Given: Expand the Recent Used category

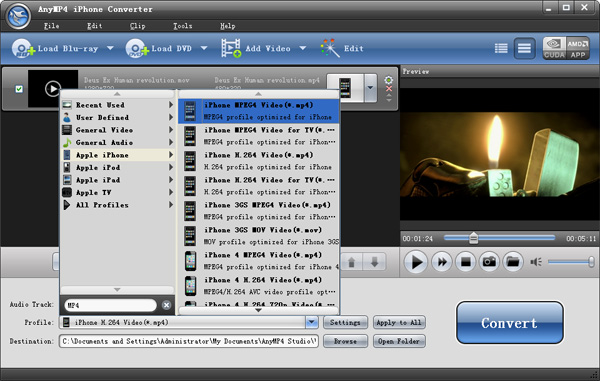Looking at the screenshot, I should point(118,105).
